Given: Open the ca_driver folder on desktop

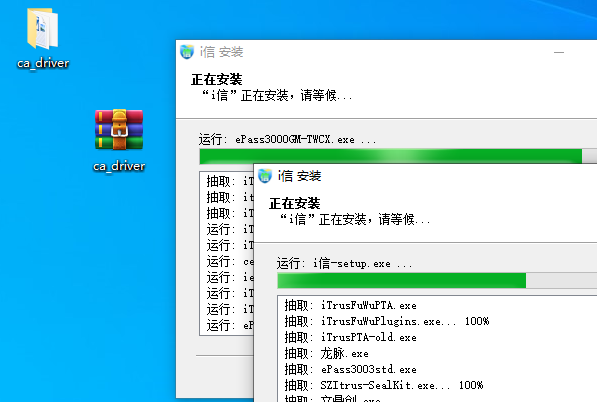Looking at the screenshot, I should [x=43, y=29].
